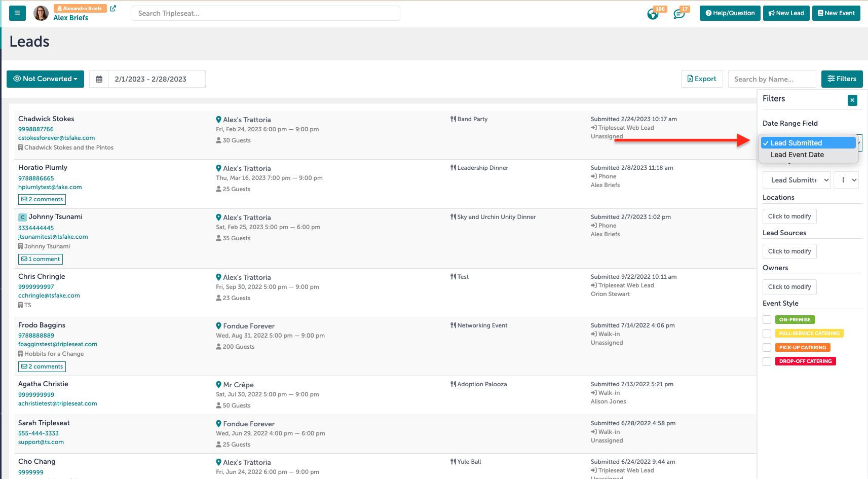The image size is (868, 479).
Task: Click DROP-OFF CATERING red label
Action: [x=805, y=361]
